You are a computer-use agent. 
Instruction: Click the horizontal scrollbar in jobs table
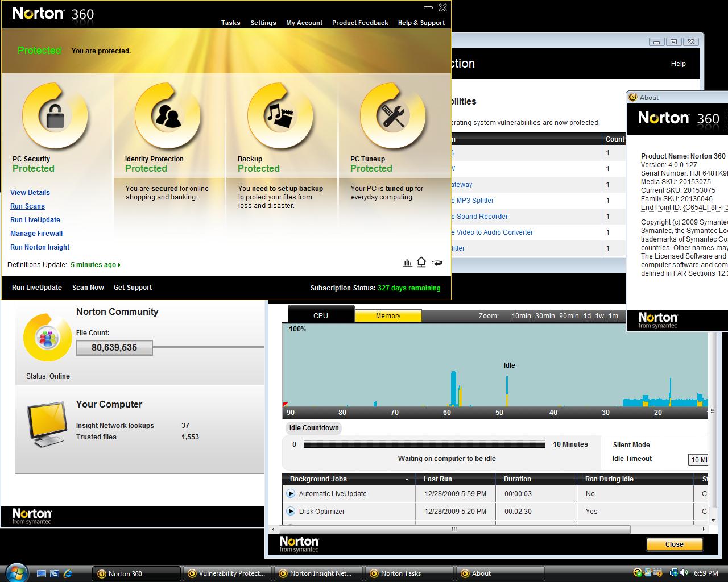tap(454, 529)
